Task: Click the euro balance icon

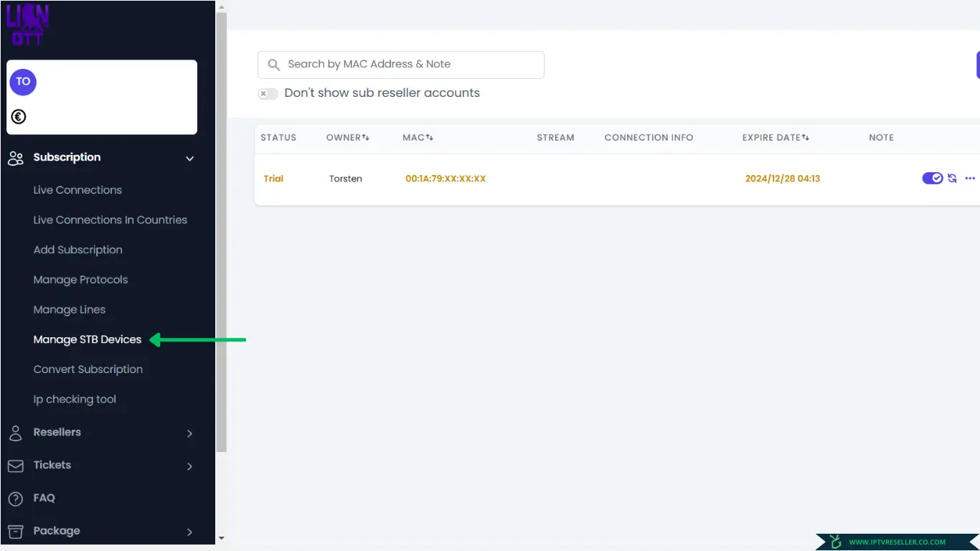Action: [x=19, y=116]
